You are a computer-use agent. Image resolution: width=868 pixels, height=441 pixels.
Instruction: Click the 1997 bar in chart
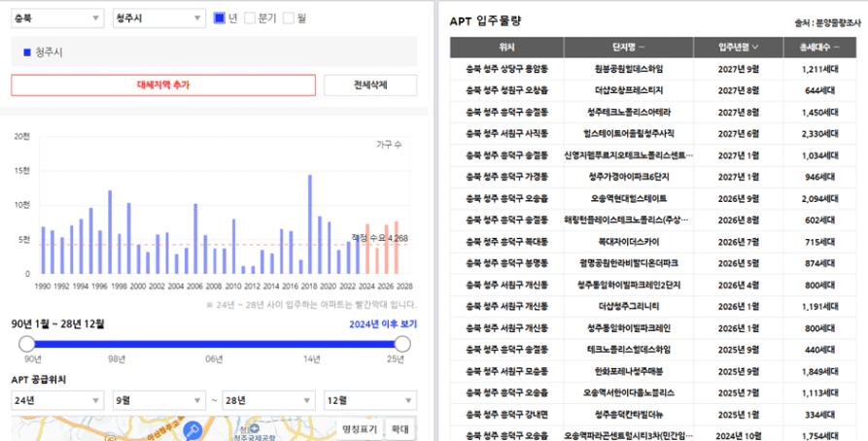pyautogui.click(x=110, y=232)
